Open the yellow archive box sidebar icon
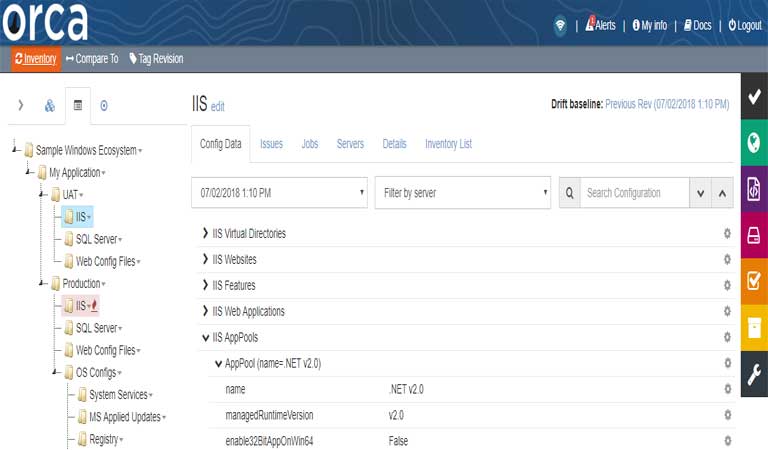 754,327
